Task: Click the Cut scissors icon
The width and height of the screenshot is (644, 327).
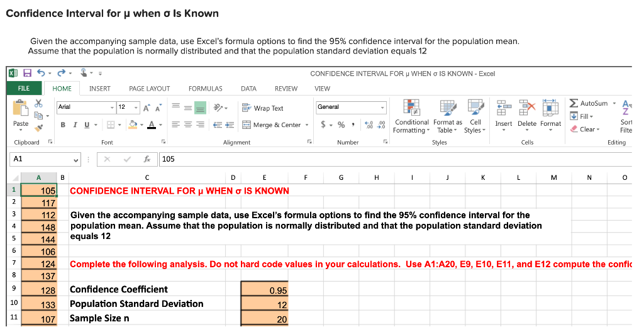Action: pos(38,103)
